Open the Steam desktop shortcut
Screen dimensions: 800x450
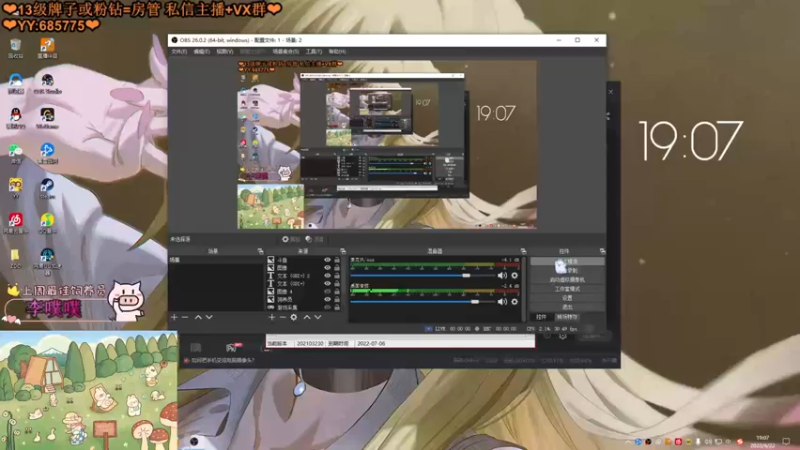(x=47, y=188)
